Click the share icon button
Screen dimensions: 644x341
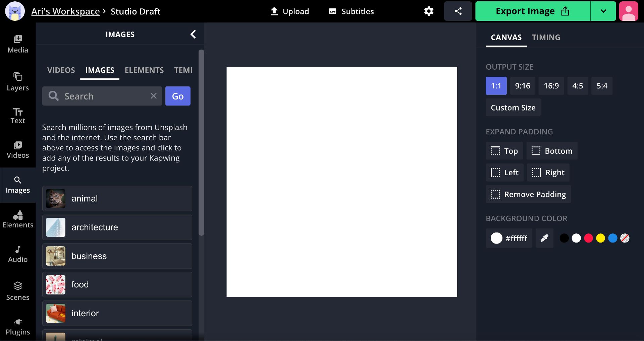[458, 11]
